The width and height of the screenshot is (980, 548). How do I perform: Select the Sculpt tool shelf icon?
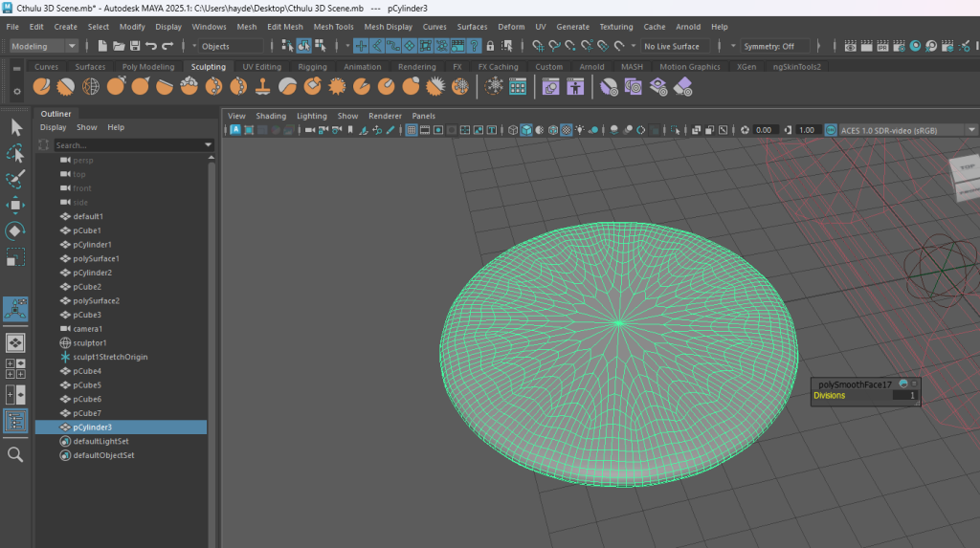click(x=42, y=86)
